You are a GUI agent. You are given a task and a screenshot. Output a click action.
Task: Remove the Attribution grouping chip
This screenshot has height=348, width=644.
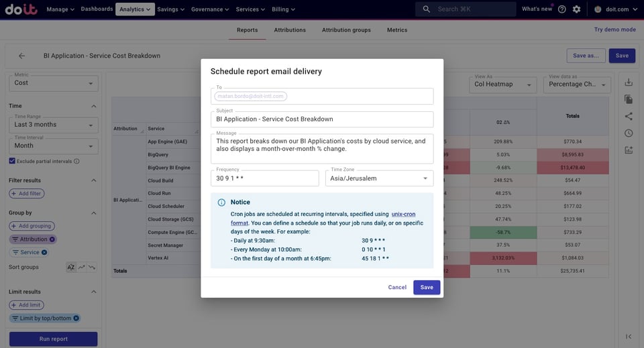pos(52,239)
